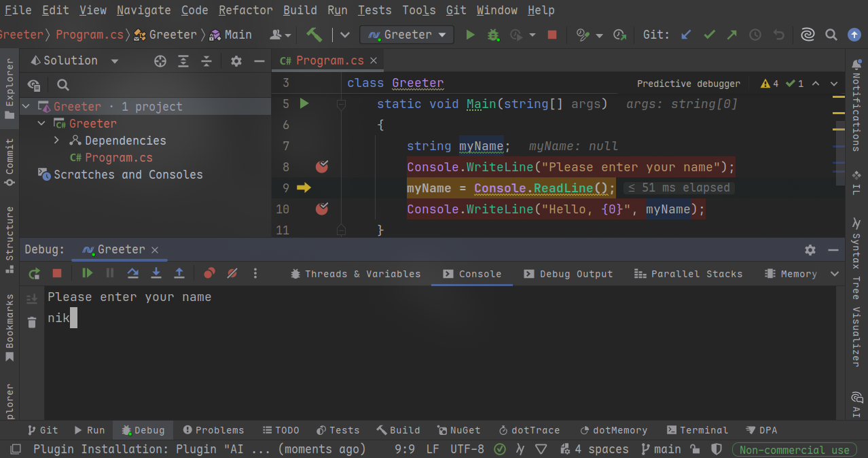
Task: Click the Build hammer icon in toolbar
Action: [314, 35]
